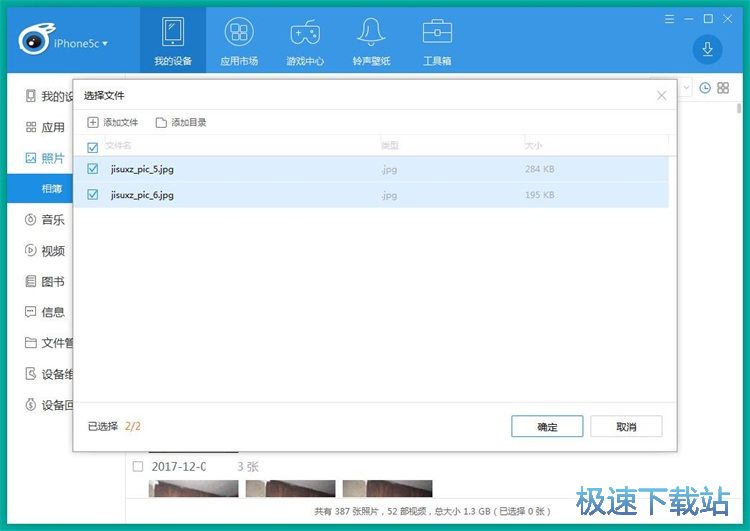
Task: Click the 游戏中心 gamepad icon
Action: pos(305,41)
